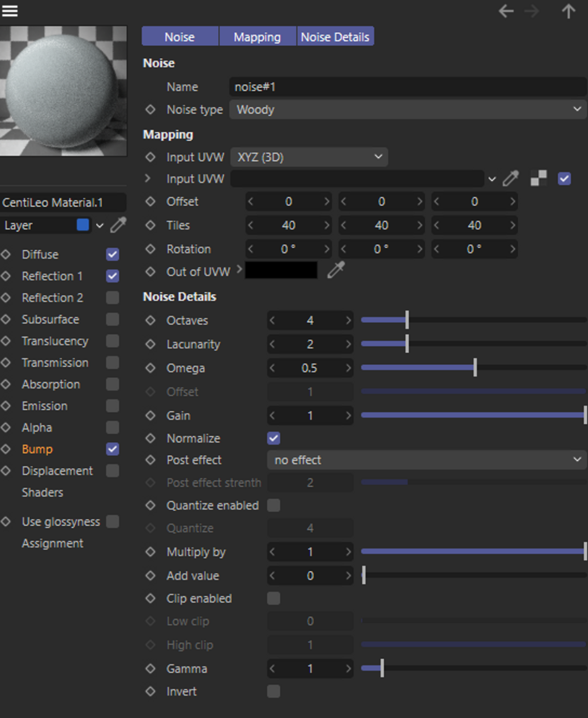This screenshot has width=588, height=718.
Task: Enable the Quantize enabled checkbox
Action: 274,505
